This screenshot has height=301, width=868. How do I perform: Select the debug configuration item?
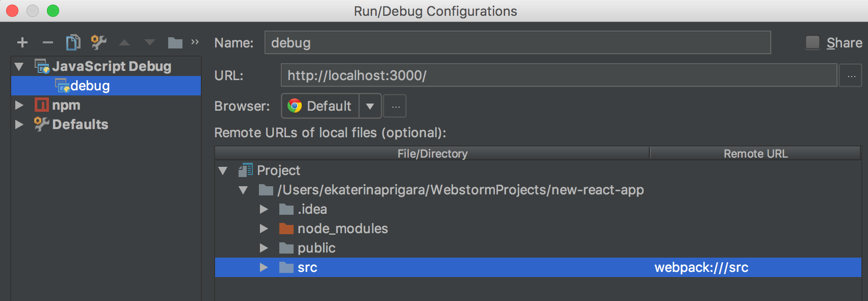point(106,86)
